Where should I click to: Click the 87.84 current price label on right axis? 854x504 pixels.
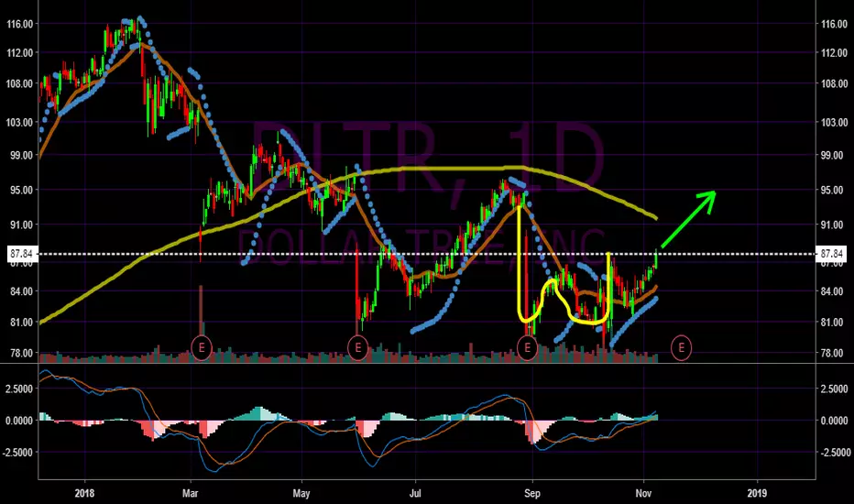tap(832, 254)
